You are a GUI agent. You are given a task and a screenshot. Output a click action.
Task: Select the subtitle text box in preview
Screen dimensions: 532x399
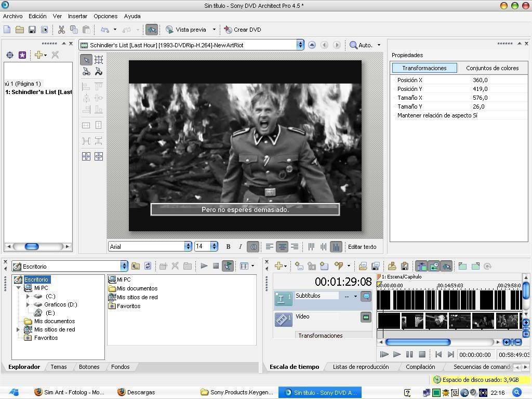point(245,210)
